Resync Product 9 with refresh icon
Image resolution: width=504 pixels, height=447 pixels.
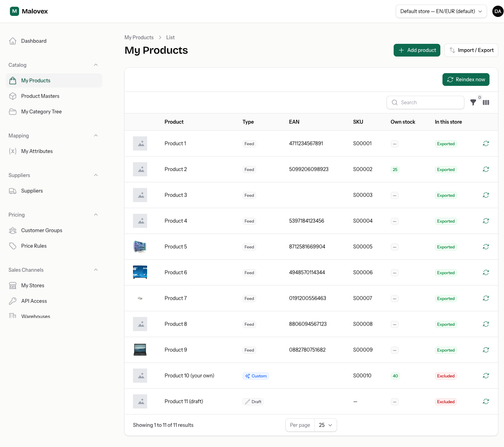coord(486,350)
